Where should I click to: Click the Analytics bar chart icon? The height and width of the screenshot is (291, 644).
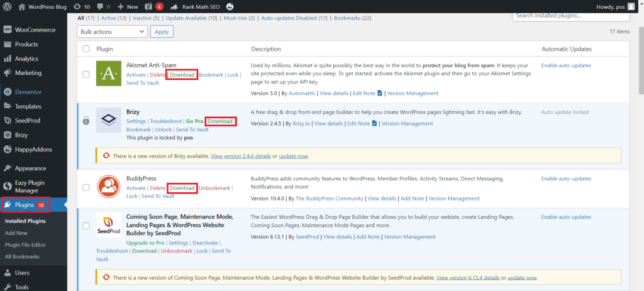[8, 58]
